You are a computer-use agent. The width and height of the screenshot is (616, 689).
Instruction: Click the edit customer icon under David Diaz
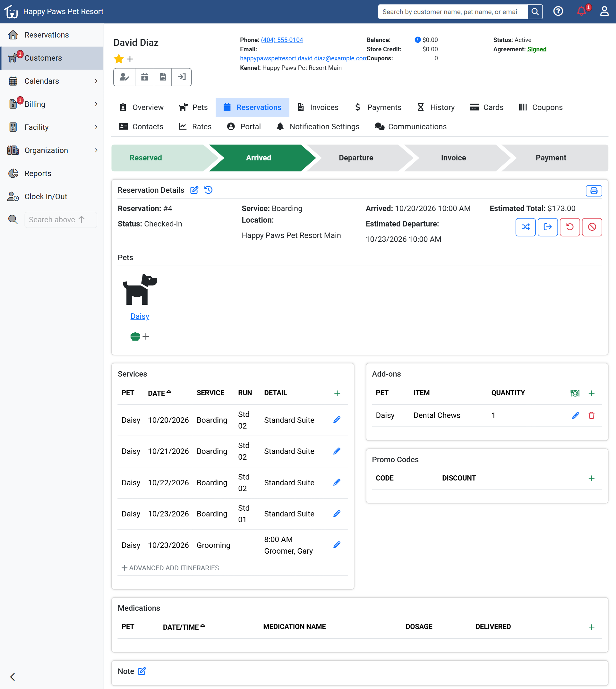pyautogui.click(x=124, y=77)
